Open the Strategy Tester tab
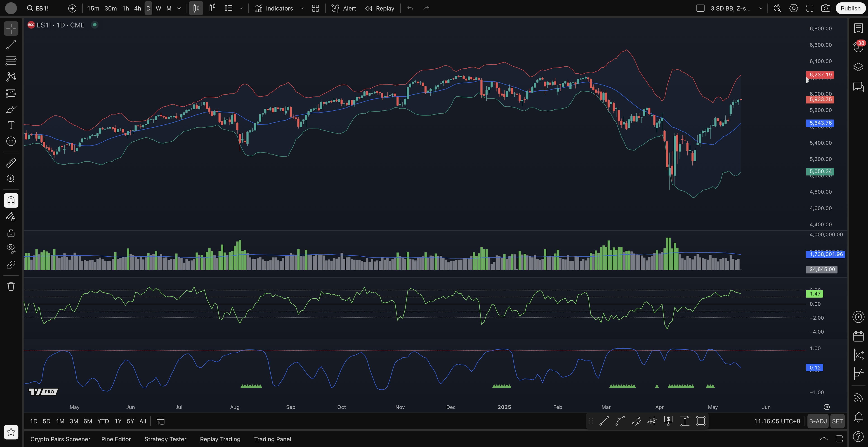Viewport: 868px width, 447px height. pyautogui.click(x=165, y=439)
